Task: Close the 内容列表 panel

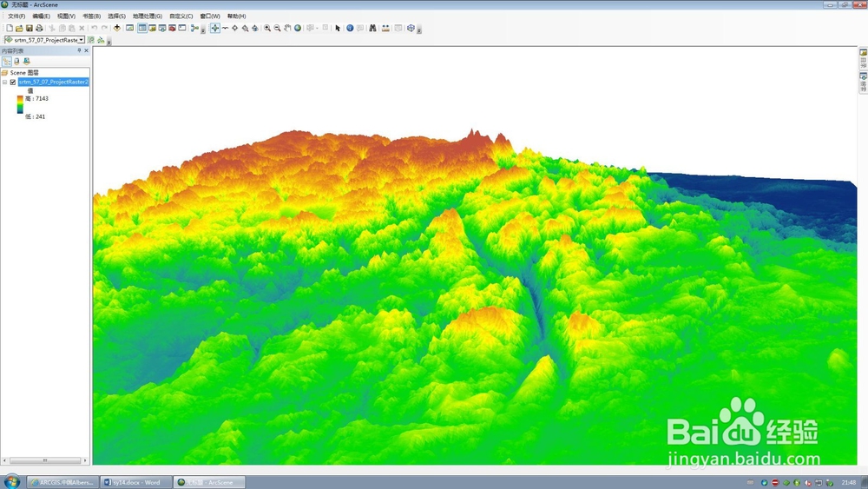Action: [x=86, y=50]
